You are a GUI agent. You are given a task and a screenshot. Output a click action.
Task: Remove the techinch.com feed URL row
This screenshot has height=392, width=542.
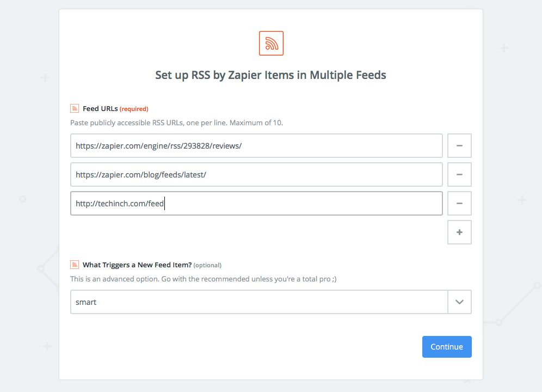click(459, 204)
